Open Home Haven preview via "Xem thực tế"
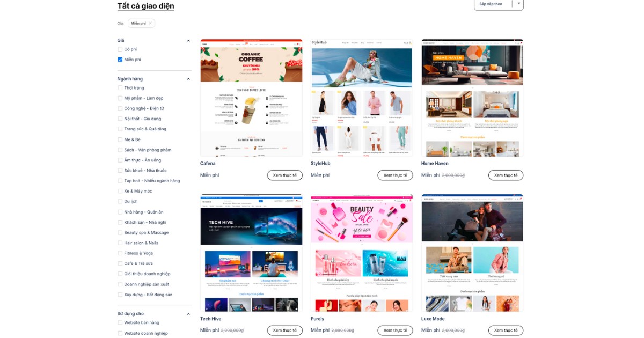The height and width of the screenshot is (338, 644). tap(506, 175)
